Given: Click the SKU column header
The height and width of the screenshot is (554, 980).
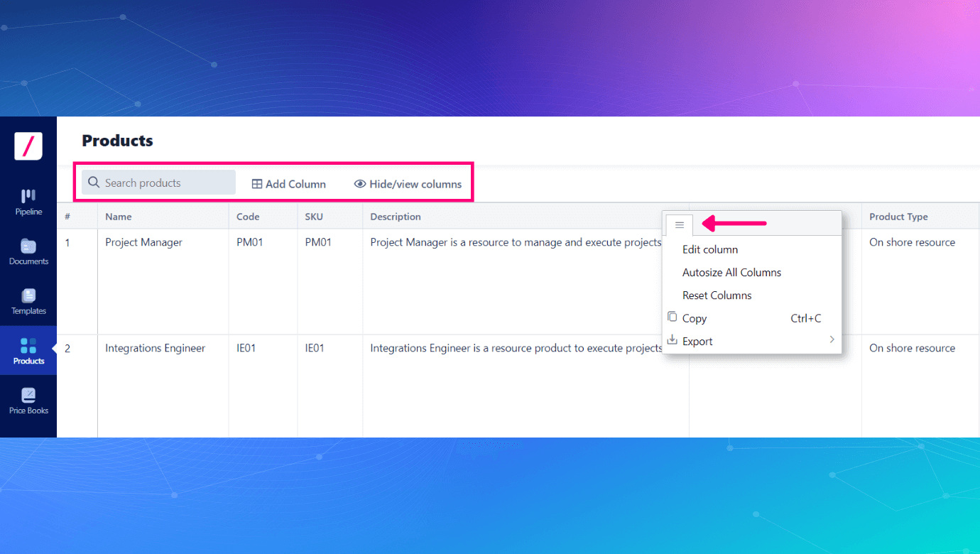Looking at the screenshot, I should tap(330, 217).
